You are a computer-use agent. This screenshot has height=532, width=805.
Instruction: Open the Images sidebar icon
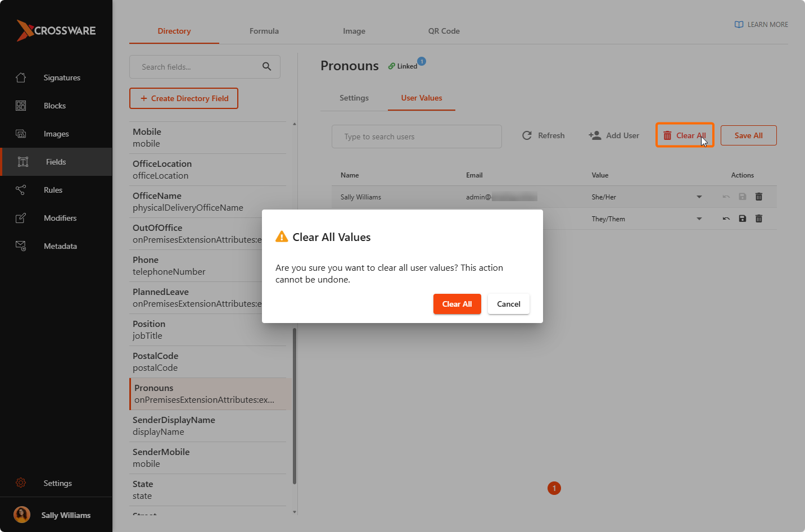[21, 134]
